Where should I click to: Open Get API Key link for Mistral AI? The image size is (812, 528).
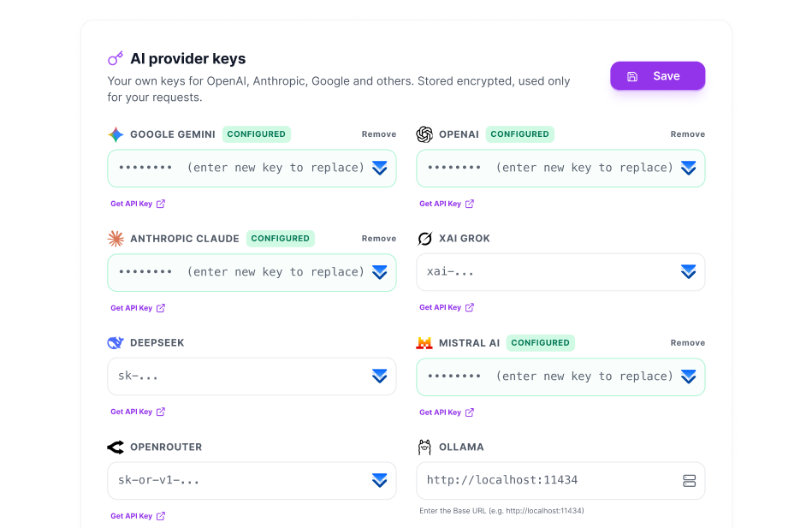pyautogui.click(x=447, y=412)
